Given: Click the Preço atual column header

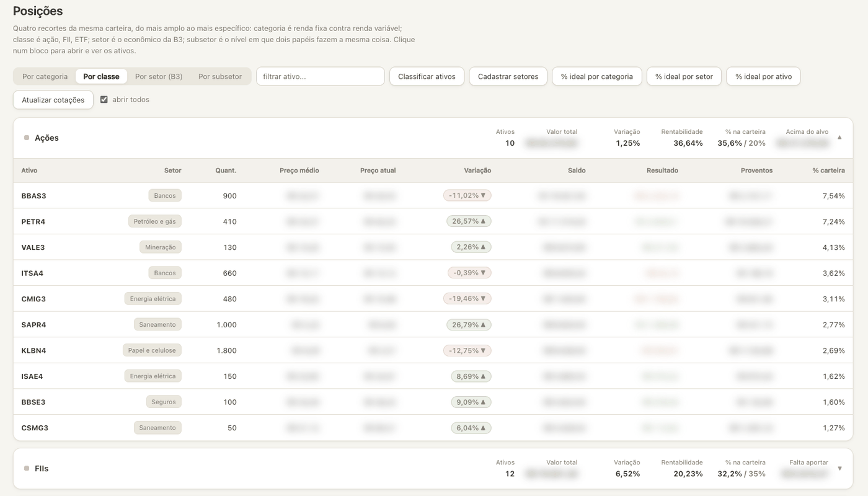Looking at the screenshot, I should pos(378,170).
